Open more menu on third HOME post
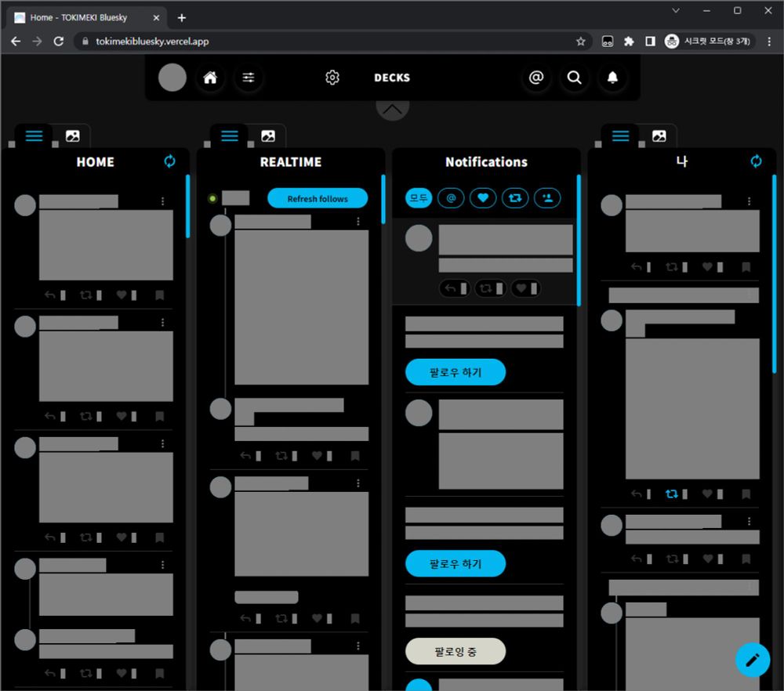This screenshot has height=691, width=784. [162, 443]
